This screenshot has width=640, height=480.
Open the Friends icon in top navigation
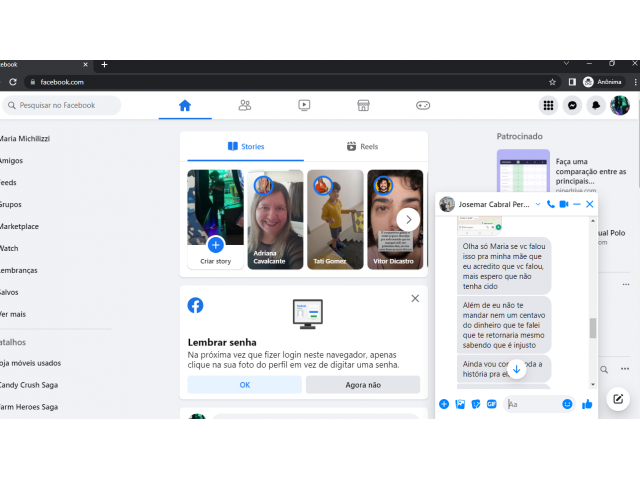244,105
